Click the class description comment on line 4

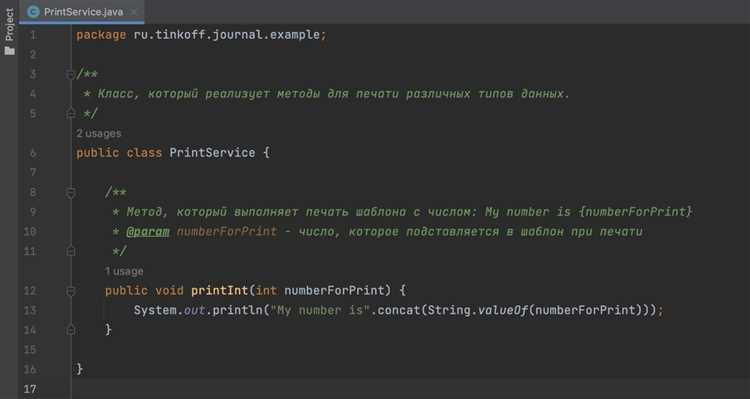click(x=333, y=94)
